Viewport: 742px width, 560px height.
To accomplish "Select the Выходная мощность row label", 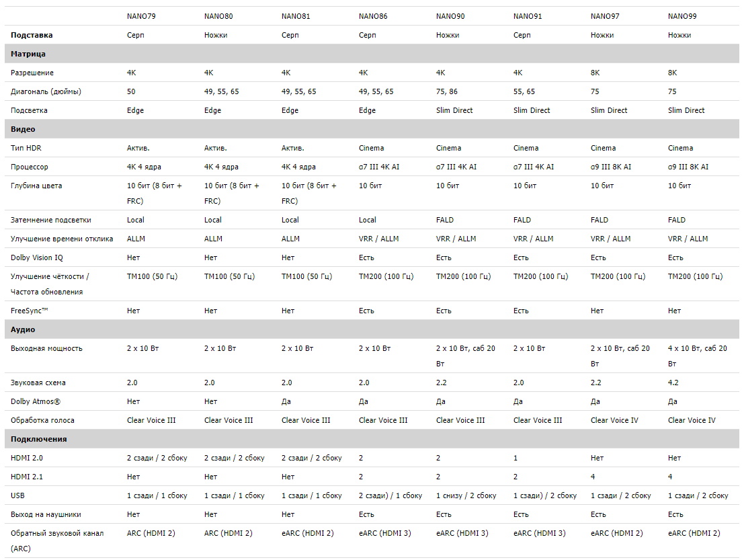I will tap(46, 348).
